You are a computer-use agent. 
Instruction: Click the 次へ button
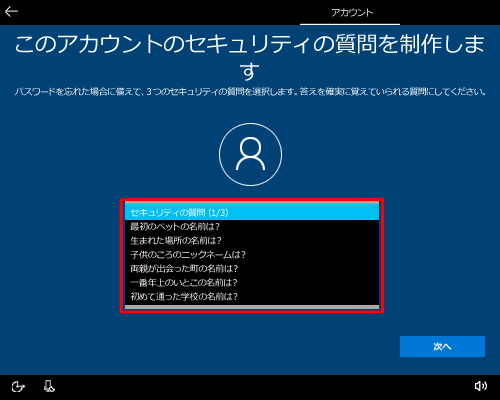coord(442,346)
